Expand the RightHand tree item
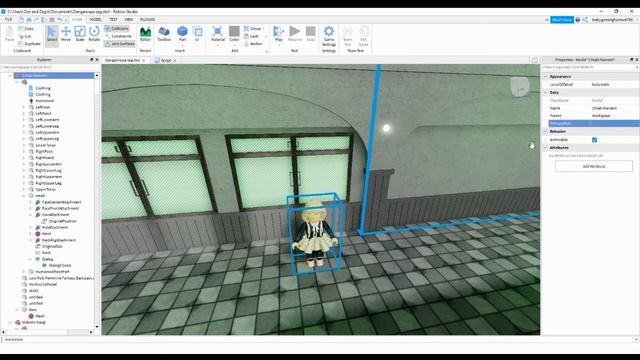 (24, 158)
